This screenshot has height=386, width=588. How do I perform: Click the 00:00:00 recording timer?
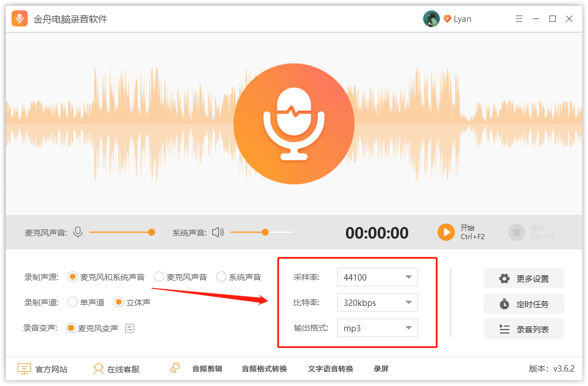pos(377,233)
